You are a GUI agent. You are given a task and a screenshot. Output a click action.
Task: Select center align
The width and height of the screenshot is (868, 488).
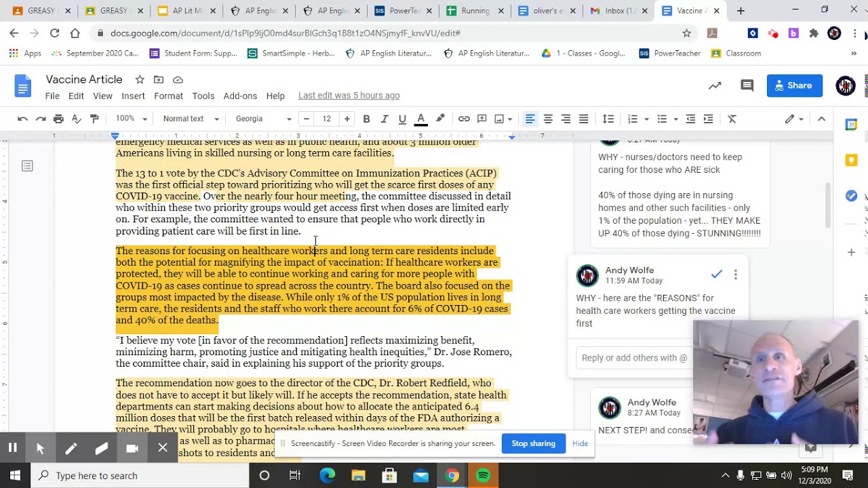(x=548, y=119)
